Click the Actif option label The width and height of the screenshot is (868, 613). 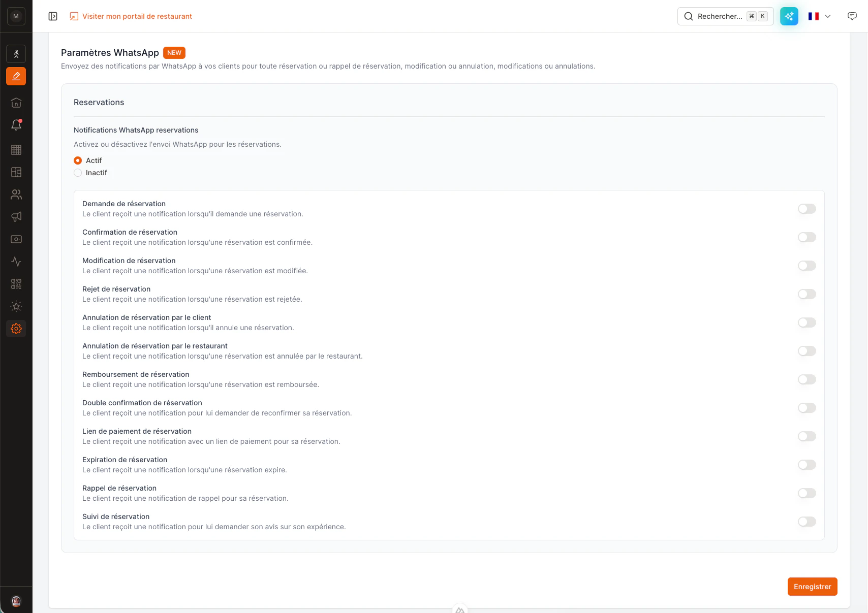click(94, 160)
